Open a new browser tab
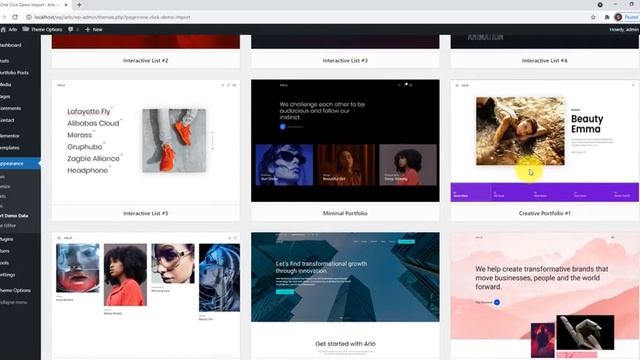 tap(79, 5)
